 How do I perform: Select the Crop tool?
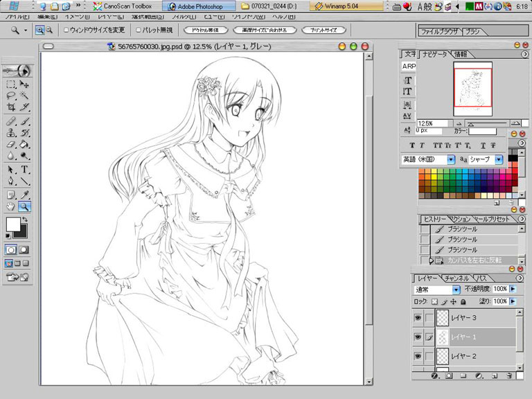[x=11, y=107]
